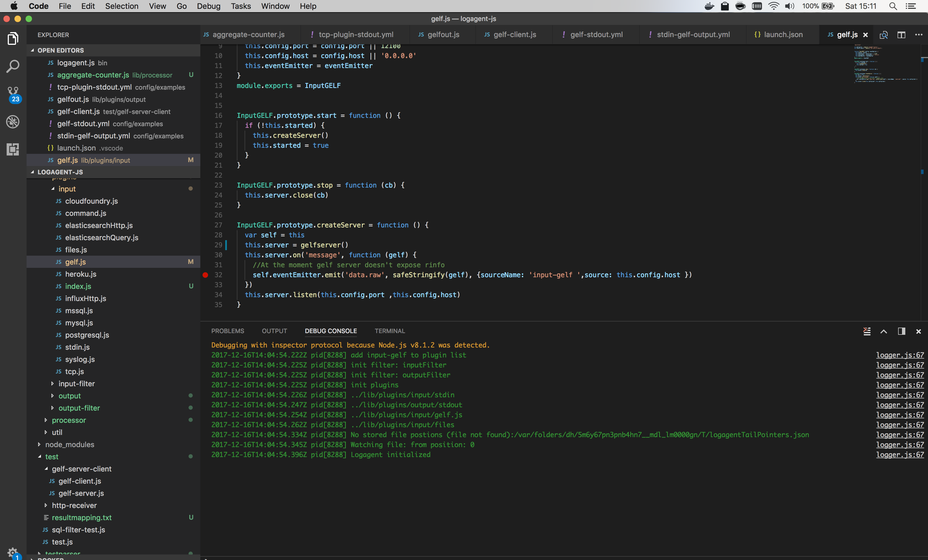Open syslog.js in the file tree

pyautogui.click(x=113, y=359)
